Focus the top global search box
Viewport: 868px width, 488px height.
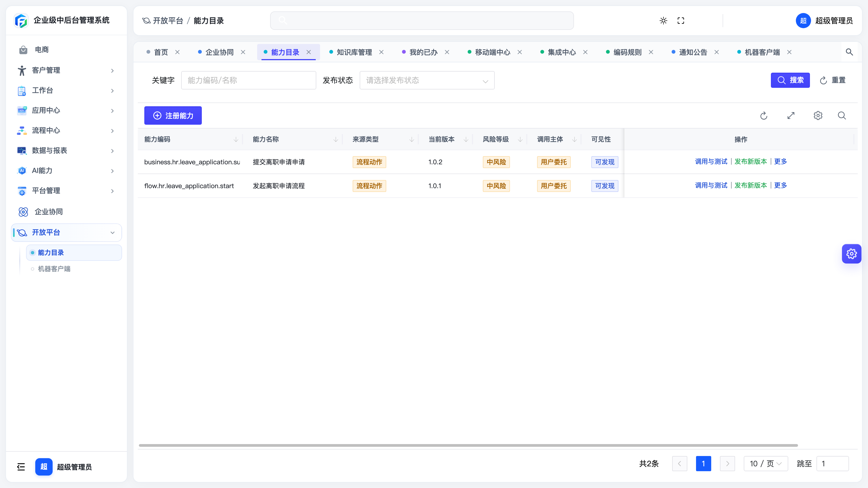point(422,21)
